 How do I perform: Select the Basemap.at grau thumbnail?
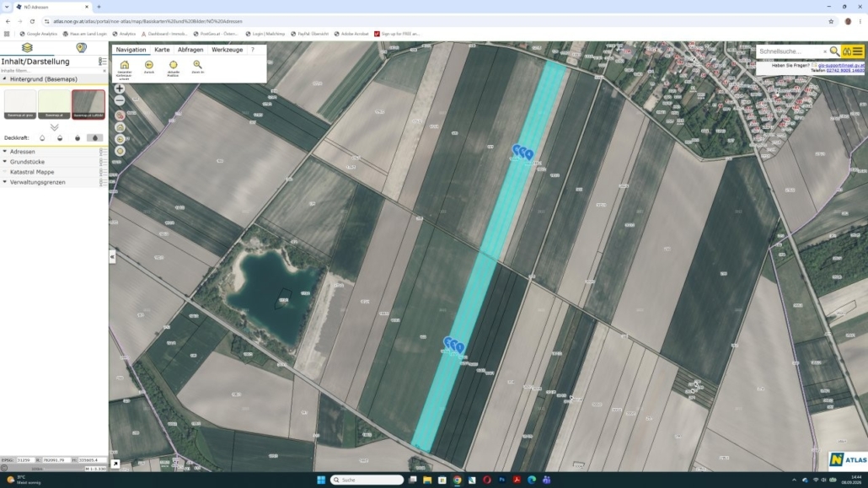pyautogui.click(x=20, y=105)
